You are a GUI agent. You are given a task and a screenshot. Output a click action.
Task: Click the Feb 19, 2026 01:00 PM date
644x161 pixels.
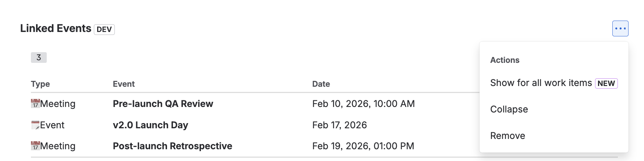click(x=363, y=146)
